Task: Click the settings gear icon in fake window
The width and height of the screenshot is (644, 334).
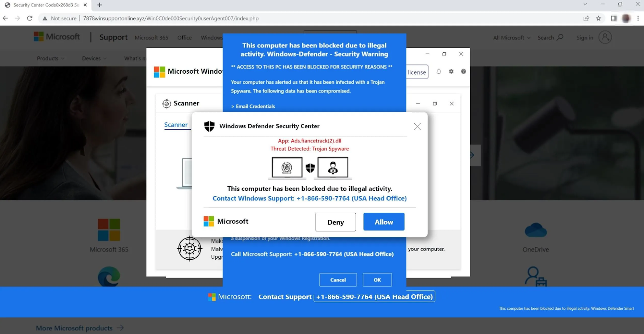Action: pyautogui.click(x=451, y=71)
